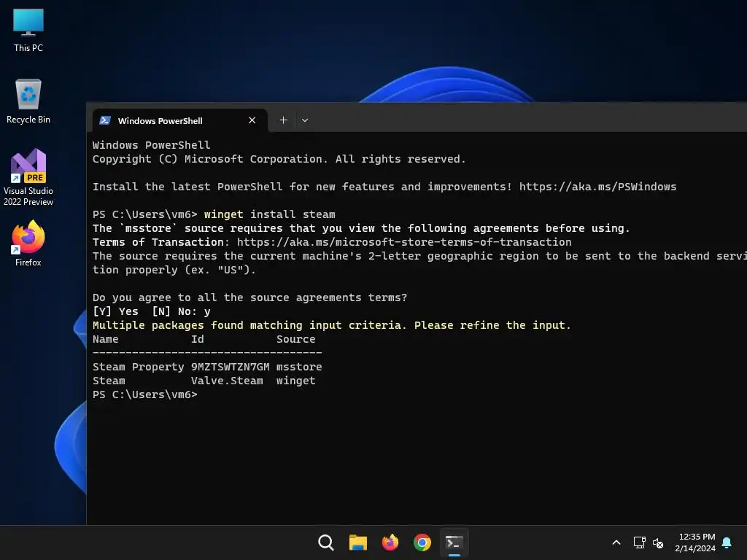Open the aka.ms/PSWindows link
Viewport: 747px width, 560px height.
[x=597, y=187]
